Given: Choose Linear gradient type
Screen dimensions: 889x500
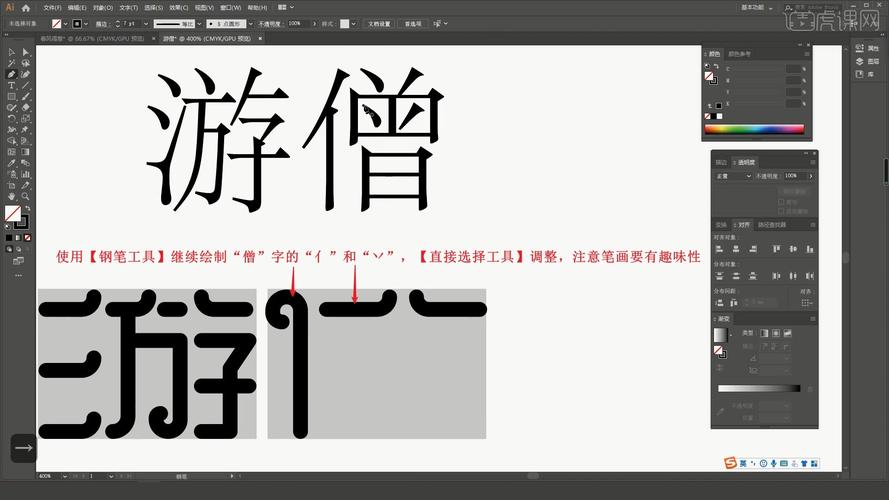Looking at the screenshot, I should point(764,333).
